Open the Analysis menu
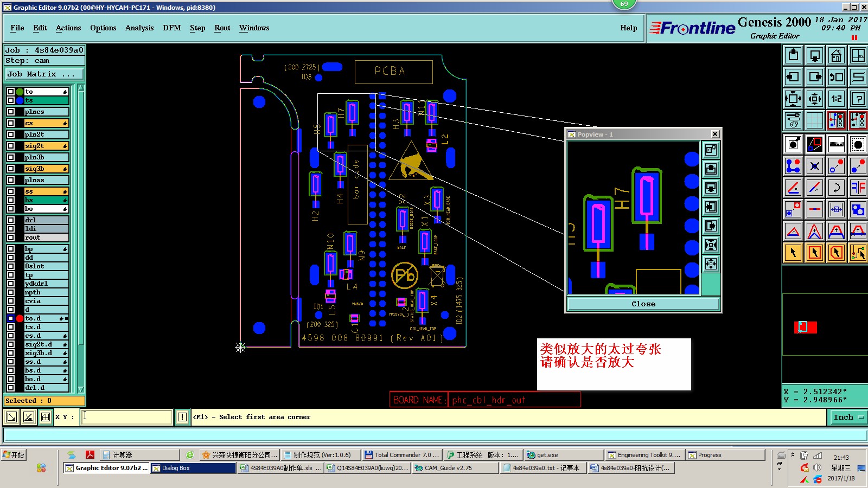 (x=139, y=28)
